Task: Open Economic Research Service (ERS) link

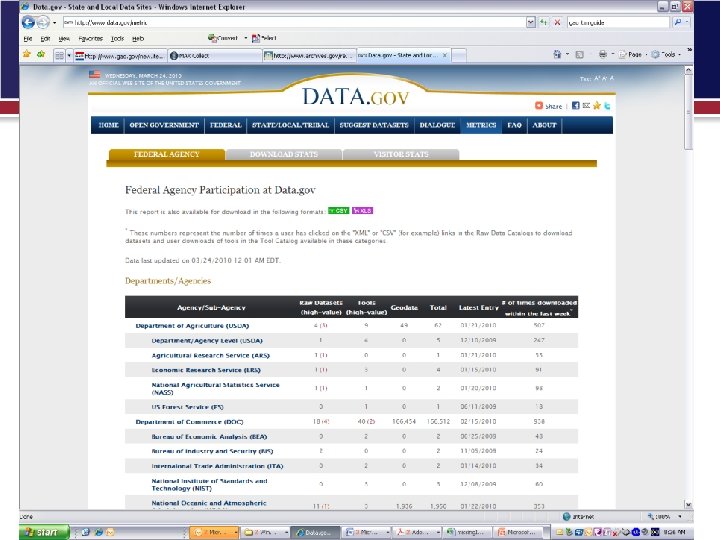Action: point(206,370)
